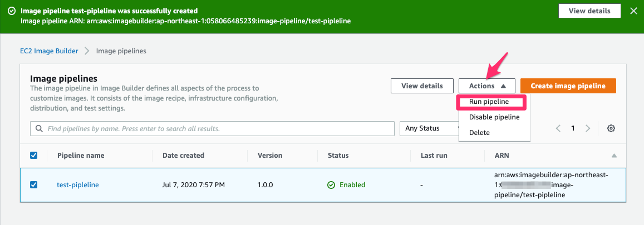Sort by Pipeline name column
Image resolution: width=644 pixels, height=225 pixels.
pyautogui.click(x=81, y=156)
